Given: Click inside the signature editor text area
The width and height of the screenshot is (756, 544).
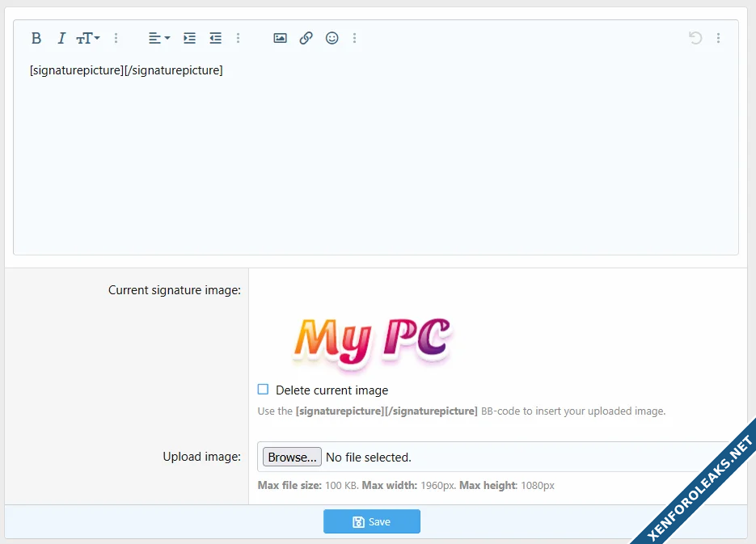Looking at the screenshot, I should click(375, 162).
